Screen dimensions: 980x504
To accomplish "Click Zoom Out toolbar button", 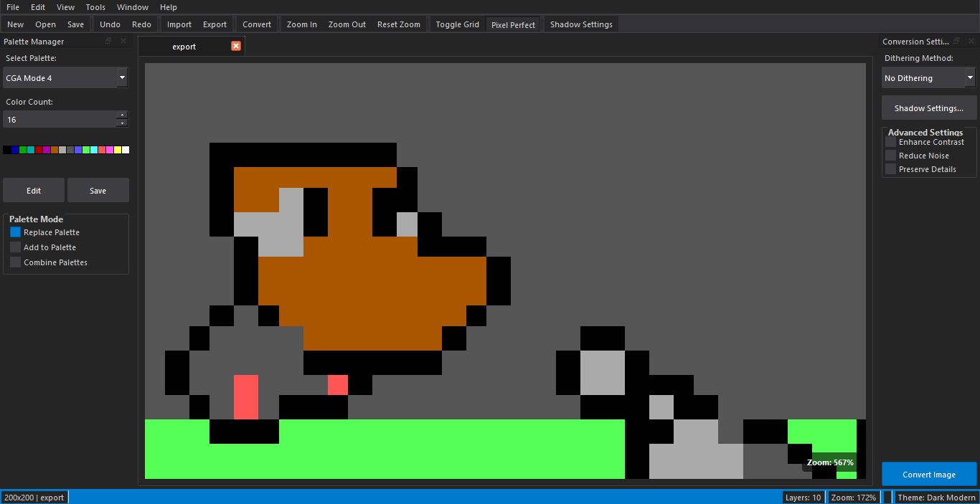I will click(x=347, y=24).
